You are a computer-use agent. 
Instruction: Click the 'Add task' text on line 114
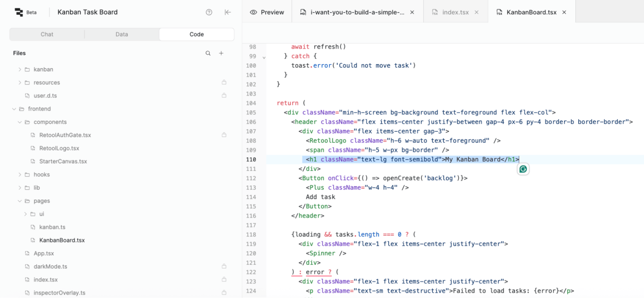tap(321, 197)
